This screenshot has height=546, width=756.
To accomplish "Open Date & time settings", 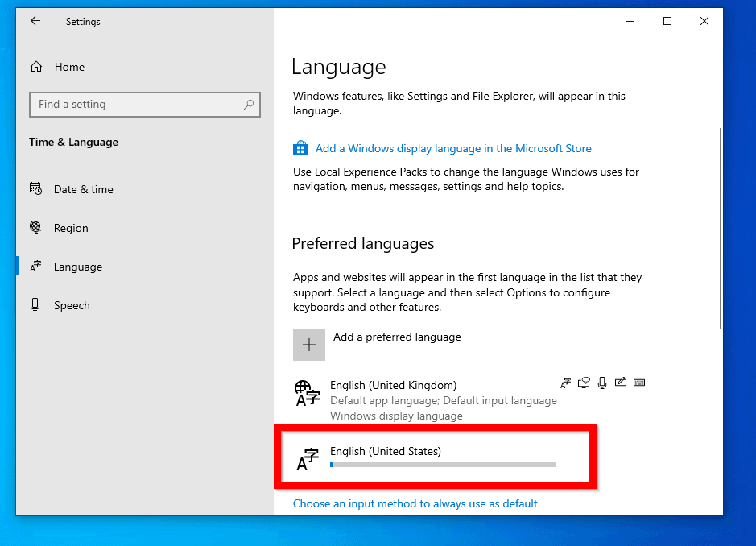I will (84, 189).
